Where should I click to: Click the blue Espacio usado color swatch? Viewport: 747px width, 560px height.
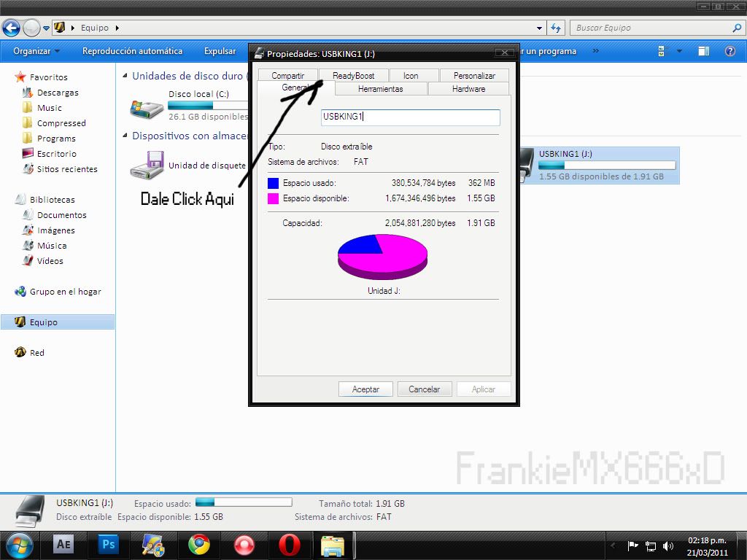273,184
